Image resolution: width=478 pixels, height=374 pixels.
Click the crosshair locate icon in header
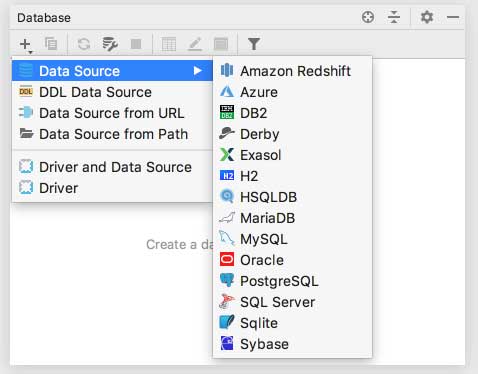click(x=368, y=17)
